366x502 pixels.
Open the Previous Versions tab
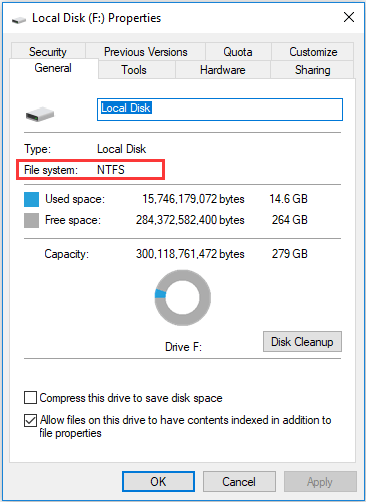(x=146, y=52)
